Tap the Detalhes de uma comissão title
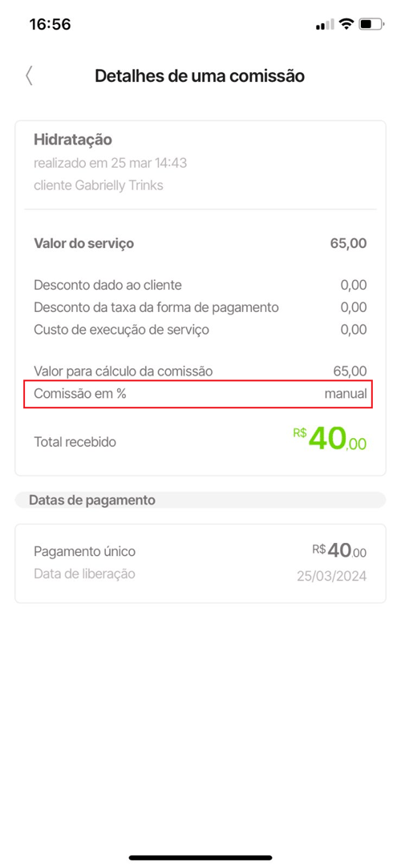Image resolution: width=401 pixels, height=868 pixels. coord(200,76)
